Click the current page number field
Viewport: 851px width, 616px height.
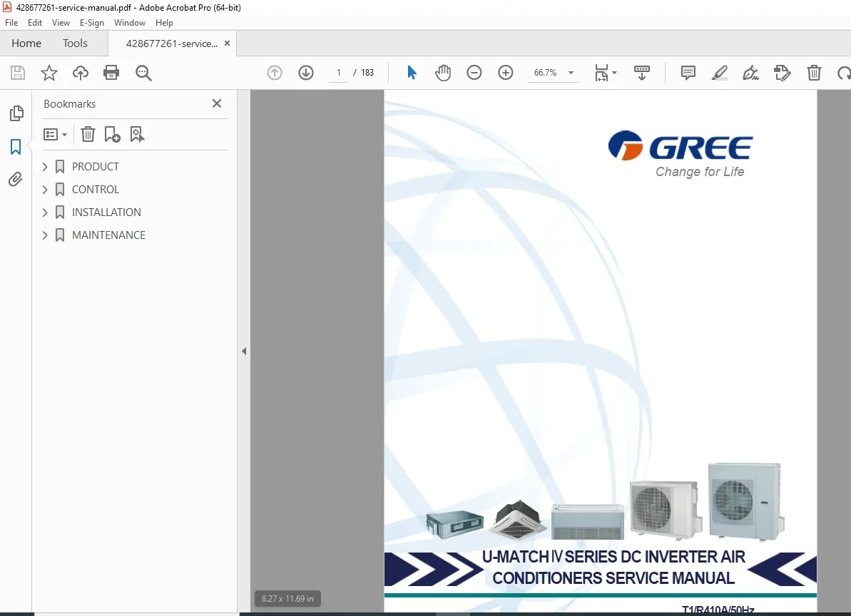point(339,73)
